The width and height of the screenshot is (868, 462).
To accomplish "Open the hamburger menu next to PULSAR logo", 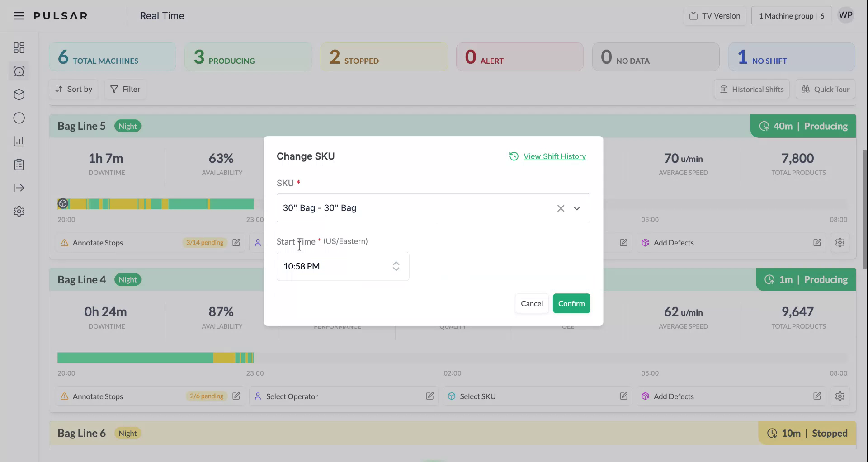I will coord(19,15).
